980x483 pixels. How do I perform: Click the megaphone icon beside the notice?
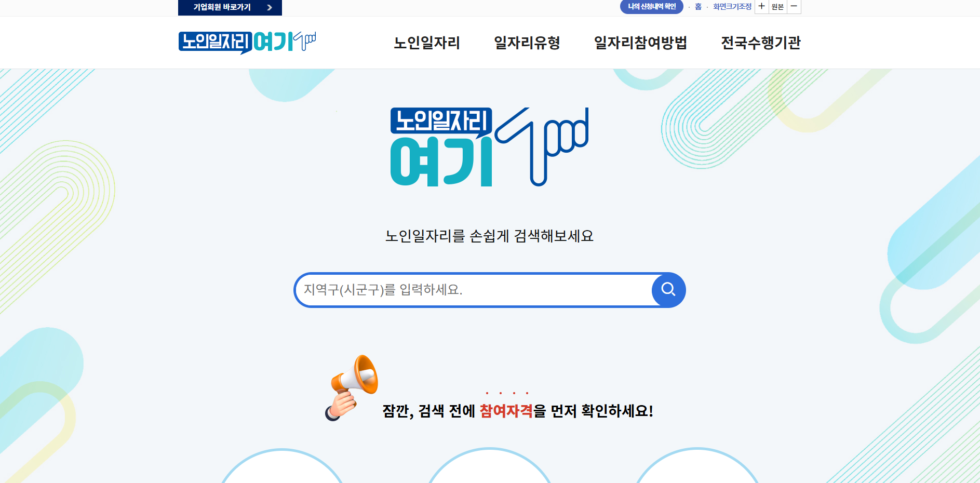pos(352,387)
